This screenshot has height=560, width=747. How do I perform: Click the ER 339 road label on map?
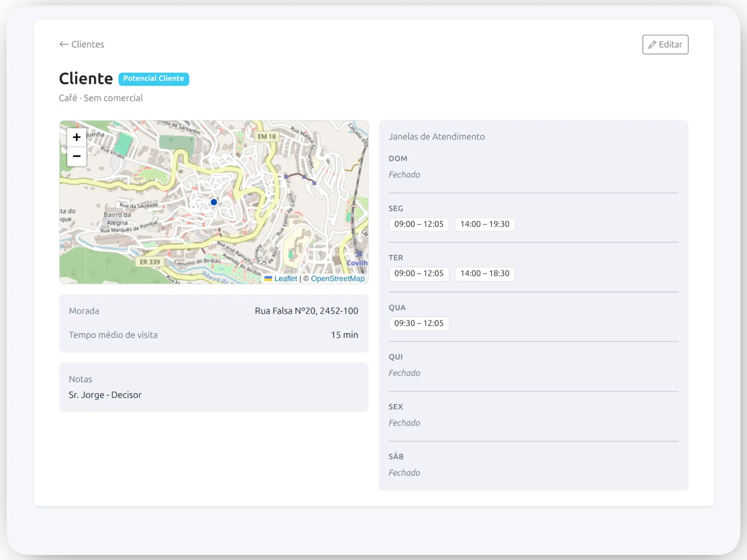point(150,262)
